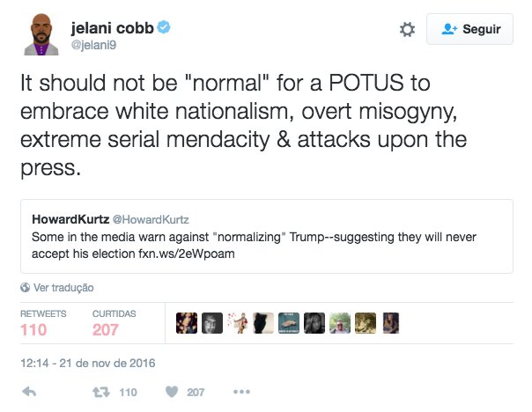View the list of 110 retweets
532x412 pixels.
[43, 323]
